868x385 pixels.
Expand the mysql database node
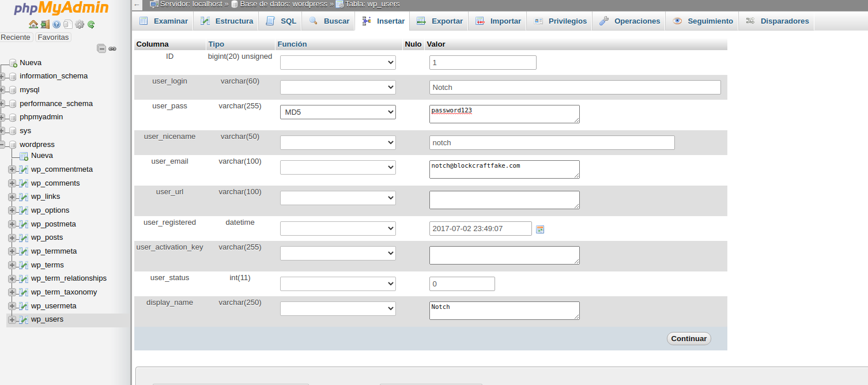(2, 90)
